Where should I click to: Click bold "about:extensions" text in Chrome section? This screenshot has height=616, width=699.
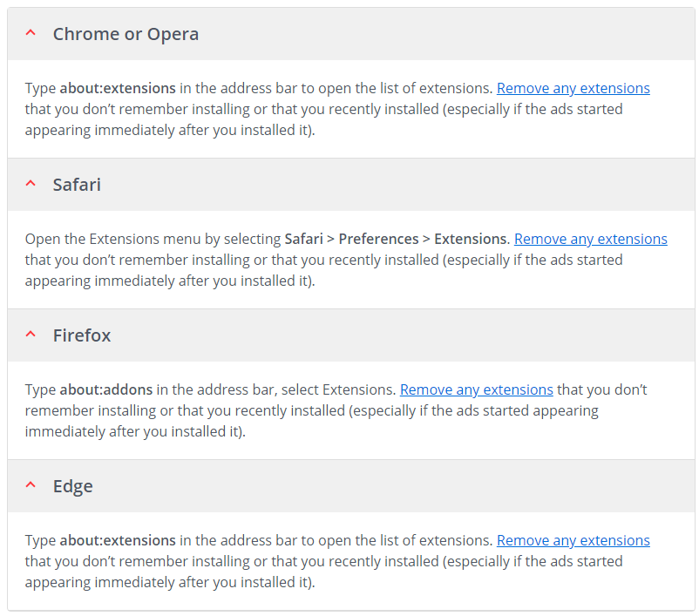pos(118,88)
